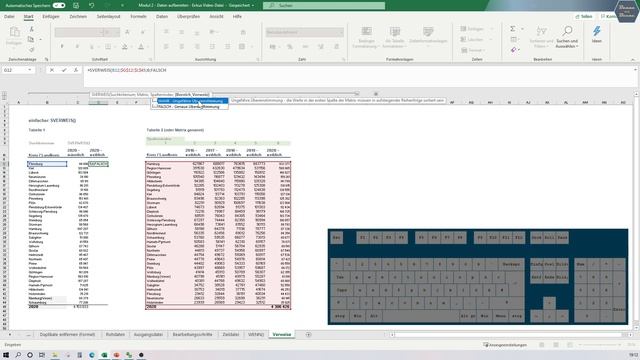
Task: Click the AutoSumme sigma icon
Action: [x=513, y=29]
